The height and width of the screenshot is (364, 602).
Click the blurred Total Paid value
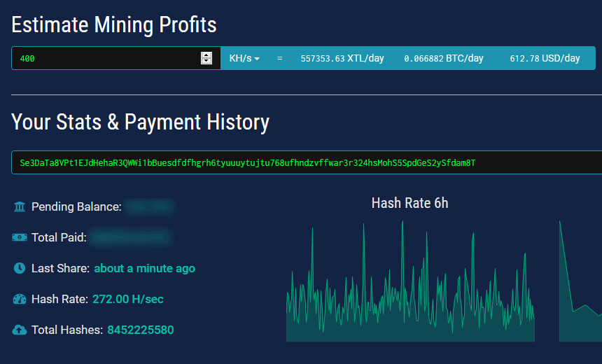pyautogui.click(x=132, y=237)
